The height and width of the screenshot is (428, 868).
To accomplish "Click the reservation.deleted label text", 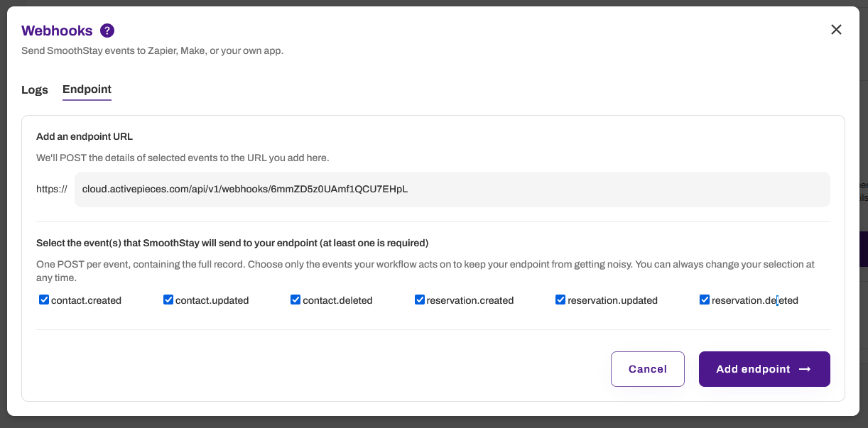I will (755, 300).
